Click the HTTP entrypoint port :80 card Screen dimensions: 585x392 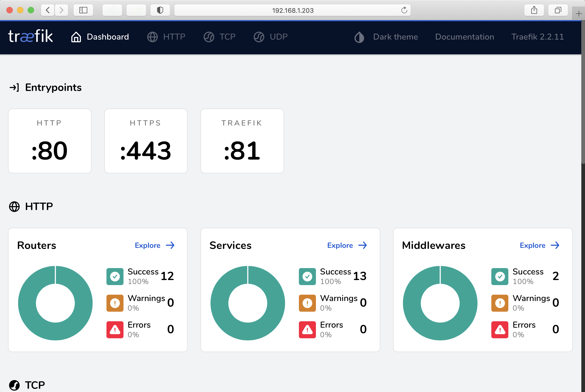point(50,141)
